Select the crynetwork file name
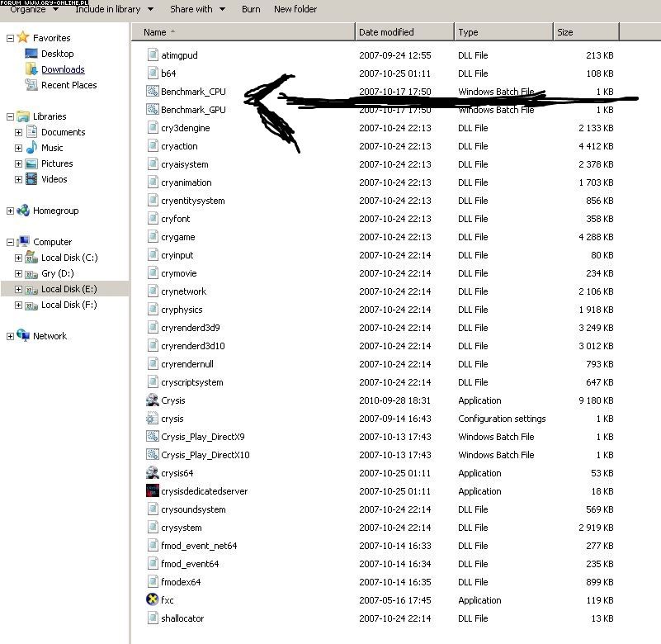661x644 pixels. coord(183,291)
